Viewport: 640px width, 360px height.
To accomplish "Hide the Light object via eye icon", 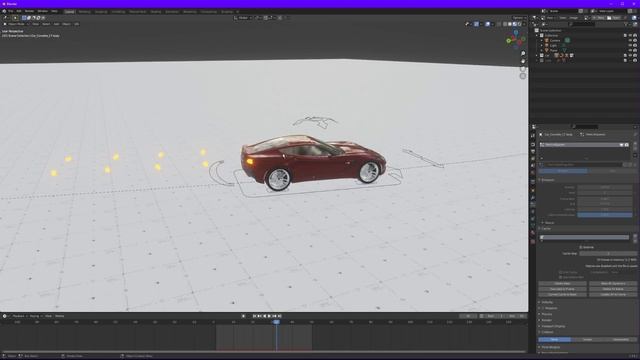I will [x=630, y=45].
